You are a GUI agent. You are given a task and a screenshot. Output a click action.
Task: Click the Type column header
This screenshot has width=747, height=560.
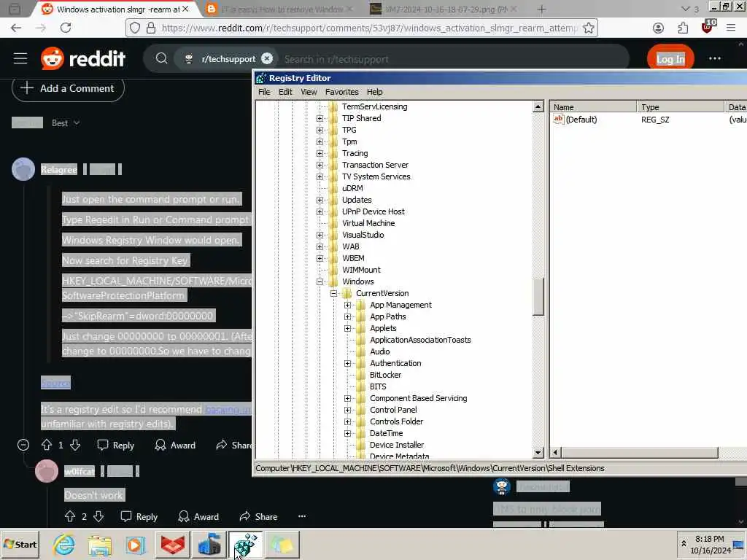(x=681, y=107)
